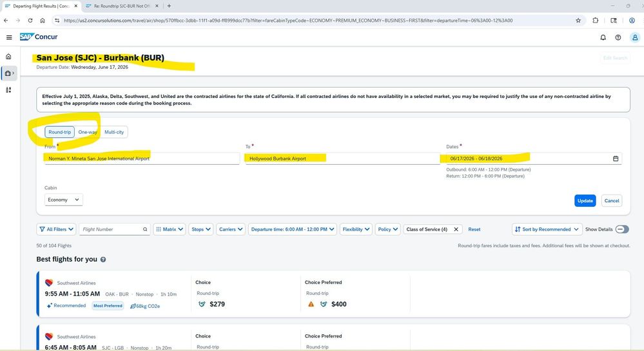Image resolution: width=644 pixels, height=351 pixels.
Task: Go to Home in the sidebar
Action: tap(8, 57)
